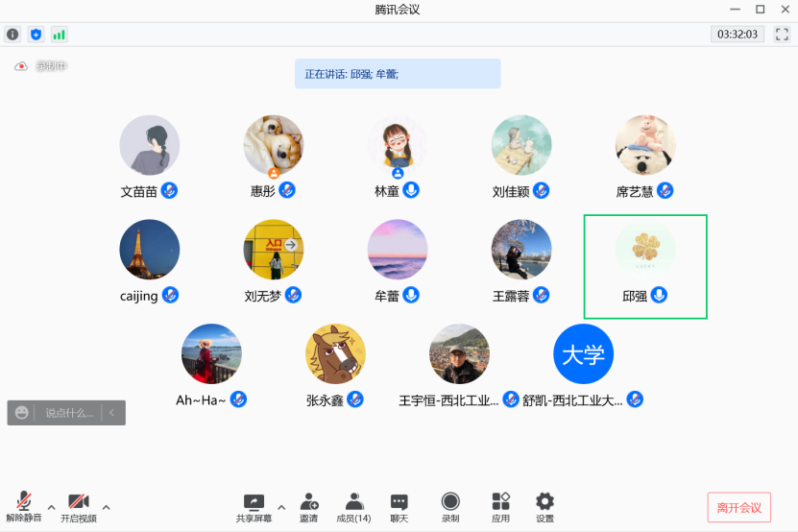798x532 pixels.
Task: Type in the 说点什么... input field
Action: pyautogui.click(x=69, y=413)
